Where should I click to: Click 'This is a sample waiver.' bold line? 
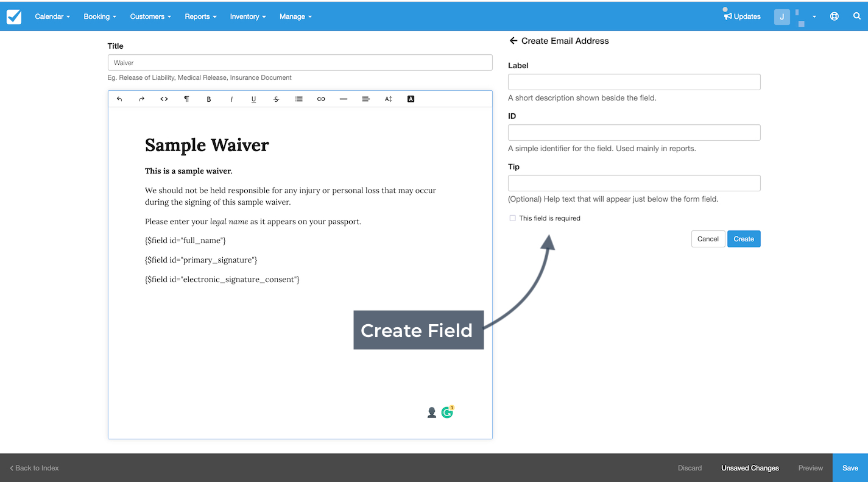[189, 171]
